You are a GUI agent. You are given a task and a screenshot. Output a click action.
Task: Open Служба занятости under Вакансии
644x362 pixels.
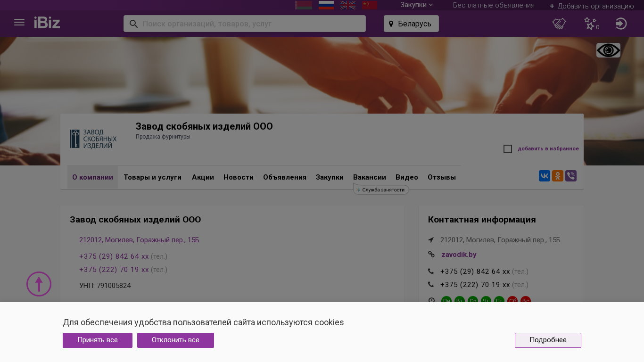coord(381,190)
